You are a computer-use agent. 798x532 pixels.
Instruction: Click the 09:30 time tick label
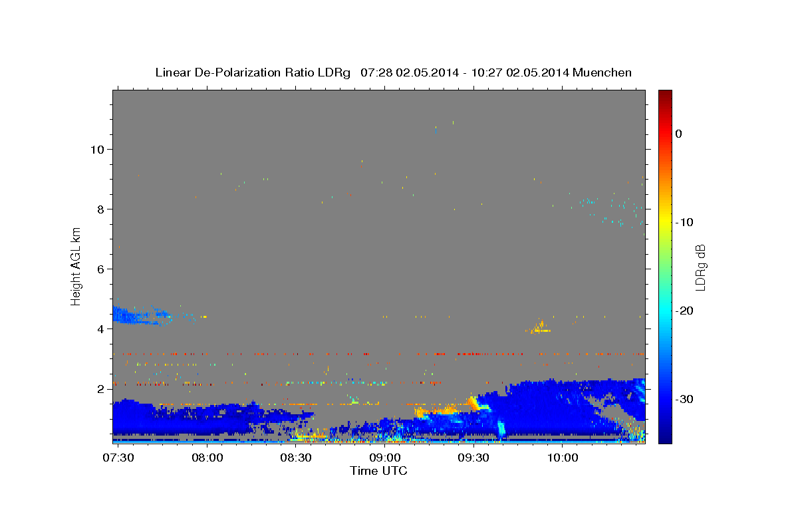[474, 458]
